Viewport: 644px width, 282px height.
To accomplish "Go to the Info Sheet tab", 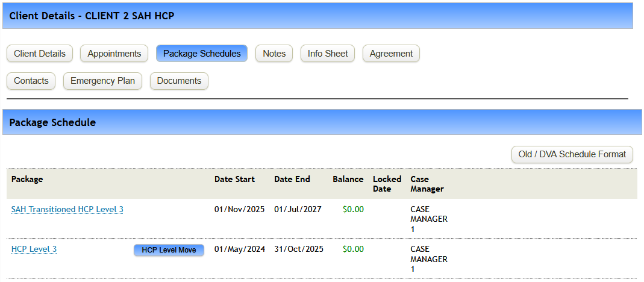I will click(x=327, y=54).
